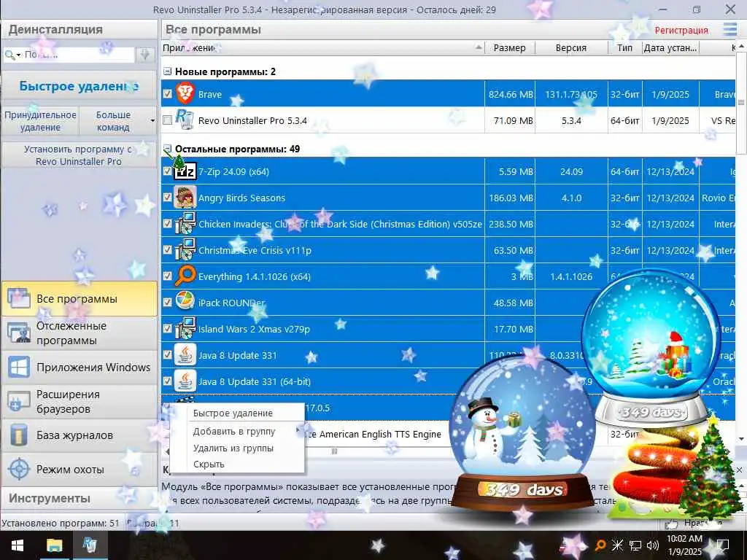Click the vertical scrollbar down arrow
Screen dimensions: 747x560
pos(741,438)
